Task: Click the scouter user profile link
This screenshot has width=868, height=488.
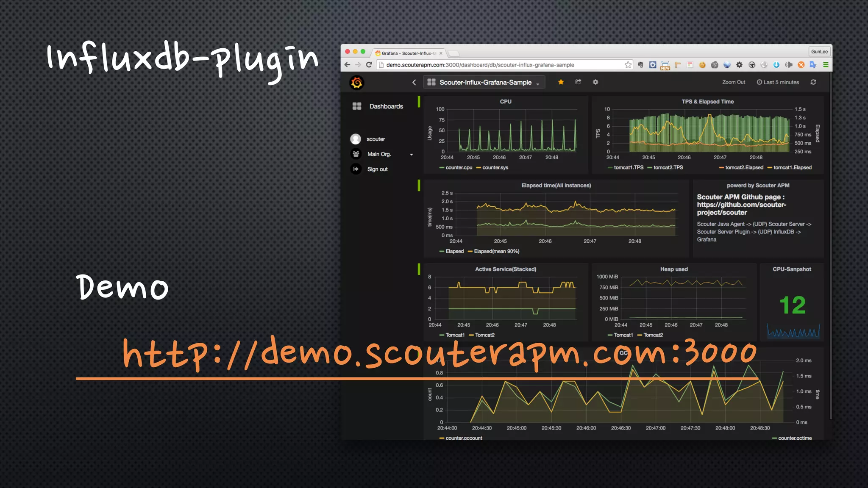Action: [376, 139]
